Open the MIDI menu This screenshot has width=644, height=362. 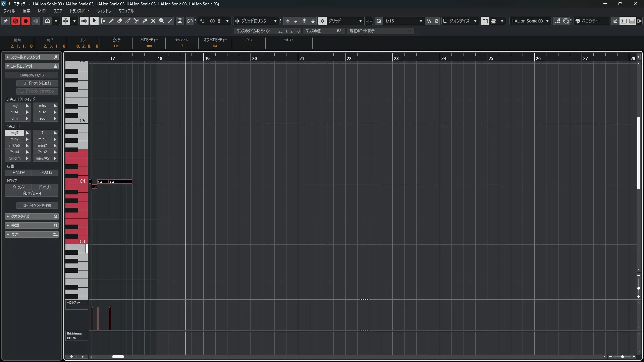click(42, 11)
